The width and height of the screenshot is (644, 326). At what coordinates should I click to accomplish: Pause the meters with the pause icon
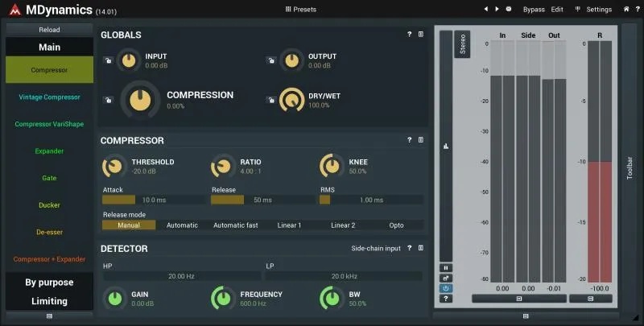click(x=446, y=268)
